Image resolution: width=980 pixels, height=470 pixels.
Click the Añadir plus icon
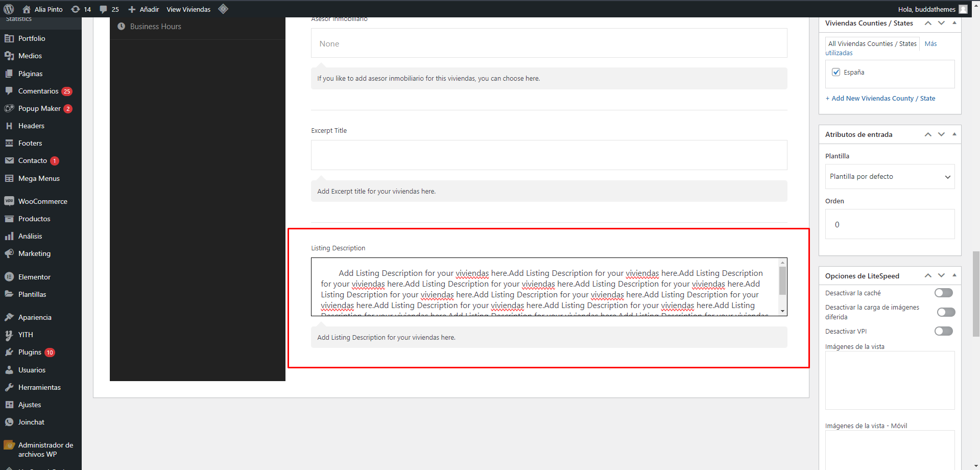point(132,9)
